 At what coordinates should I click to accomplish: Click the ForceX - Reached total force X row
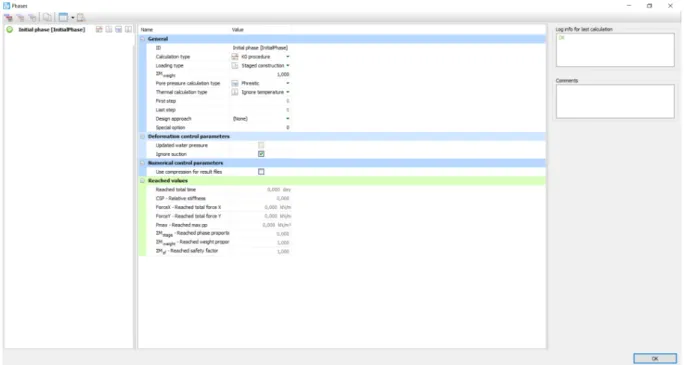pos(219,207)
